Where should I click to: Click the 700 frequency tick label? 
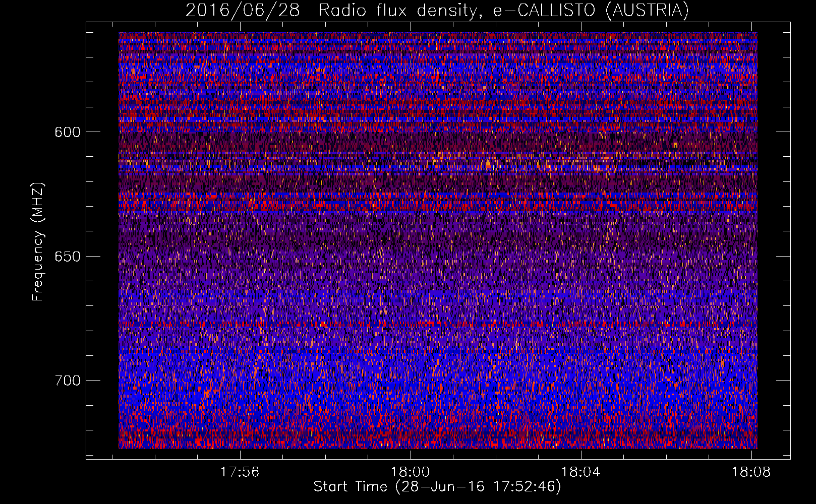pos(68,381)
